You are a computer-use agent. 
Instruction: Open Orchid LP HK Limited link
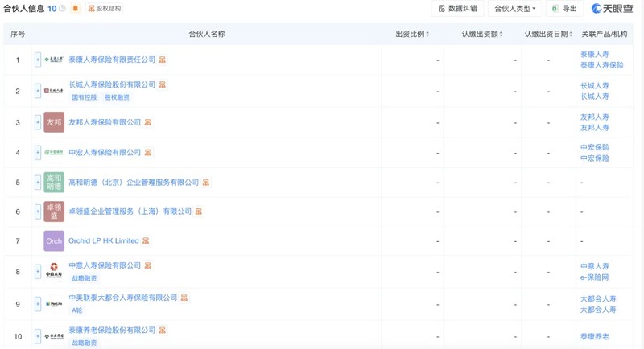click(x=104, y=240)
